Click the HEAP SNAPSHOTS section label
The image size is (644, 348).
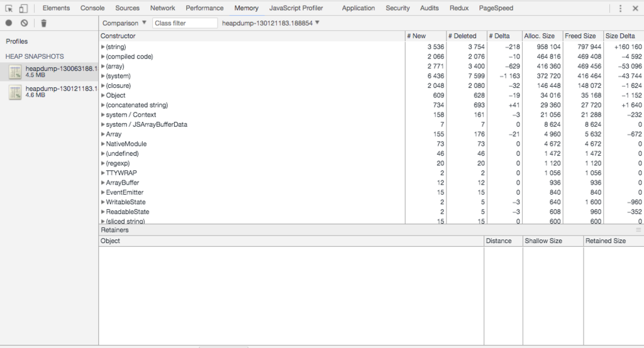point(35,57)
